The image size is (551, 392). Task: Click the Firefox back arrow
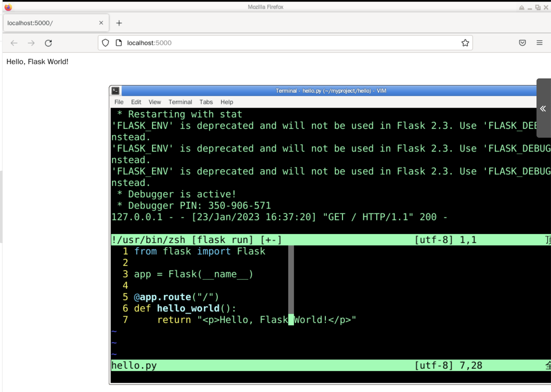tap(14, 43)
